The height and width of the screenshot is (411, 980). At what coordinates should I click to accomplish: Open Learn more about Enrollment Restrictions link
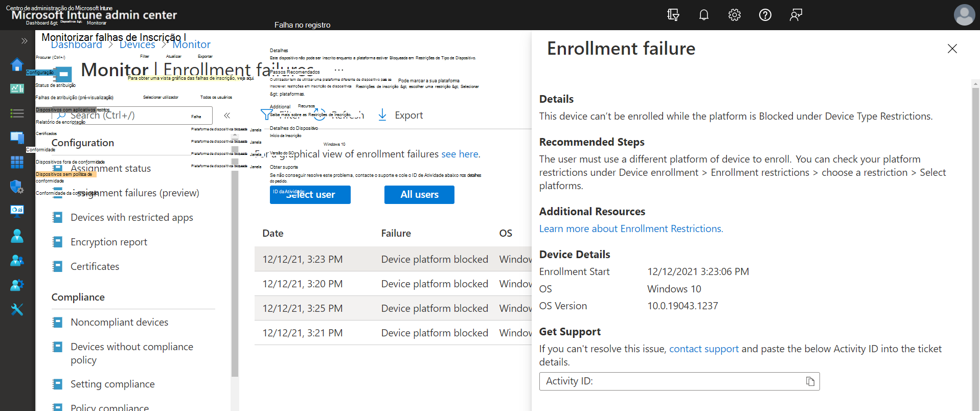[631, 229]
